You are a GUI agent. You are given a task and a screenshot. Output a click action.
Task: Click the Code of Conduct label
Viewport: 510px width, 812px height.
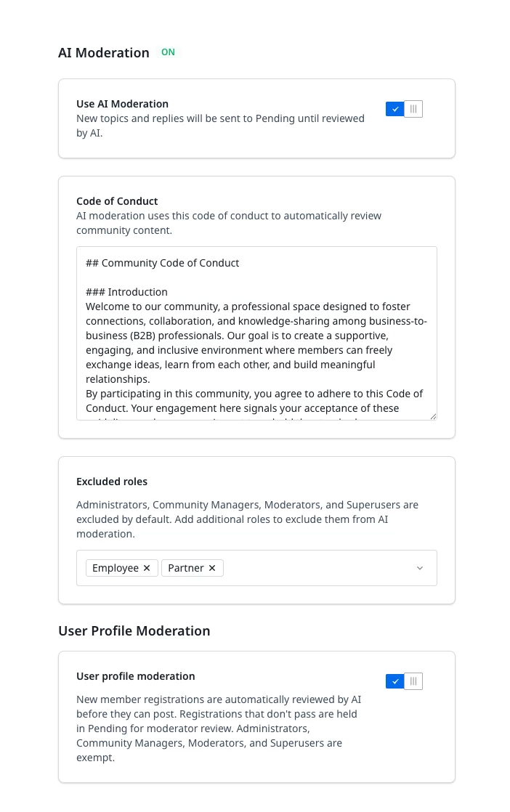(x=117, y=201)
